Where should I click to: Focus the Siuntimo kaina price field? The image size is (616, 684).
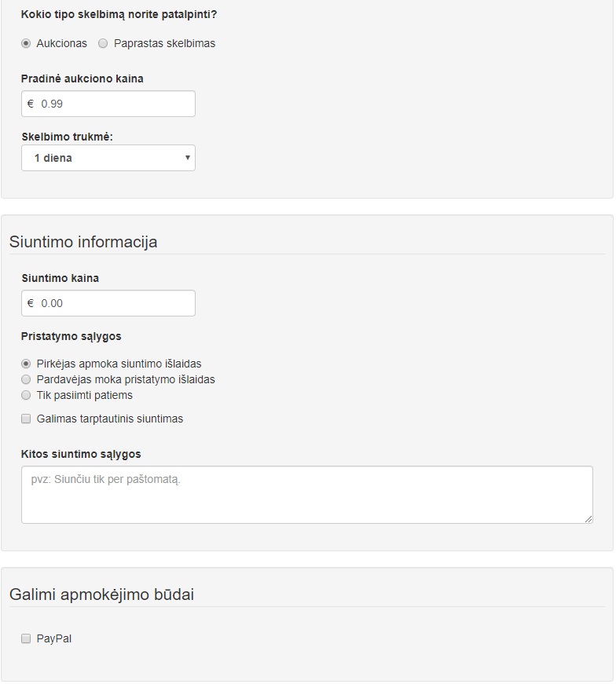click(108, 303)
